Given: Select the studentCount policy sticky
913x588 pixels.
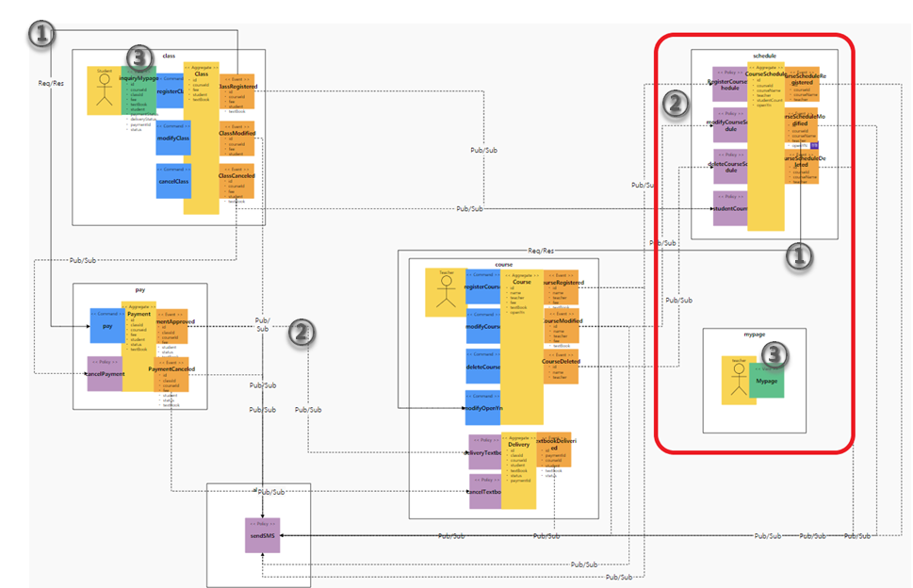Looking at the screenshot, I should tap(730, 208).
